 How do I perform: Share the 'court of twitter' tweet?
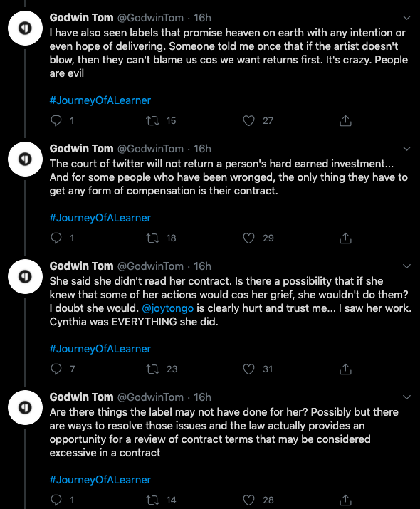click(345, 238)
